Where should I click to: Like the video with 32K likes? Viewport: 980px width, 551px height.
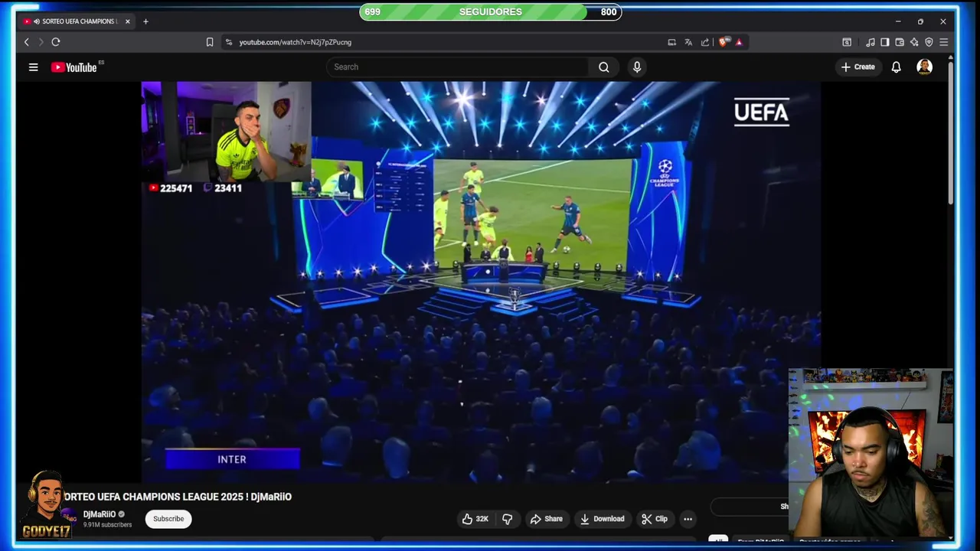click(475, 519)
